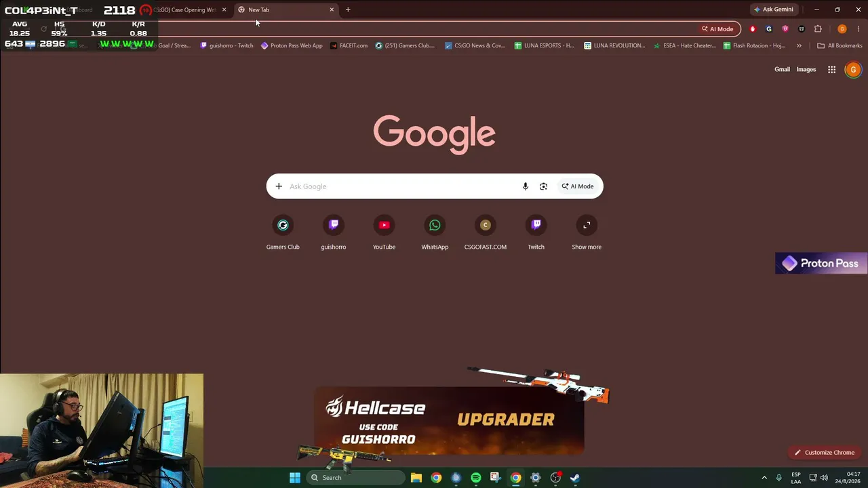Focus the Ask Google search field
The width and height of the screenshot is (868, 488).
[401, 186]
